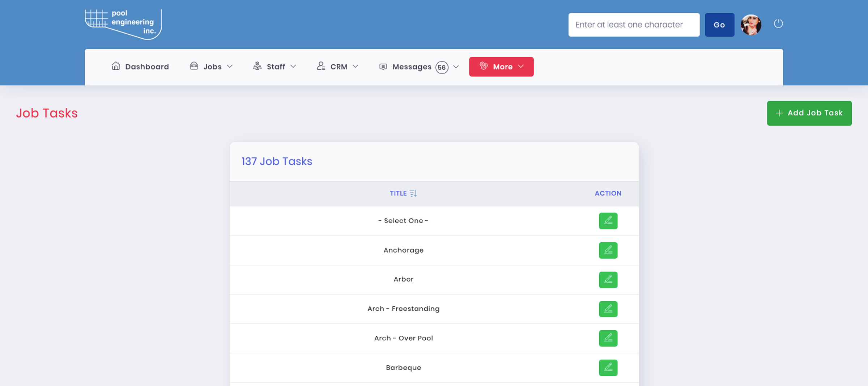Click the power logout icon
Image resolution: width=868 pixels, height=386 pixels.
(778, 24)
